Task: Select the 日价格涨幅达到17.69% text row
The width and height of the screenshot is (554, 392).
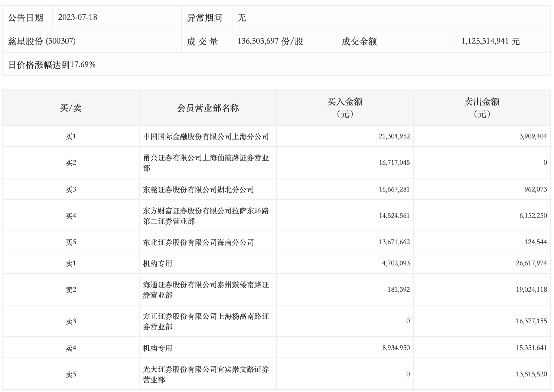Action: [x=52, y=65]
